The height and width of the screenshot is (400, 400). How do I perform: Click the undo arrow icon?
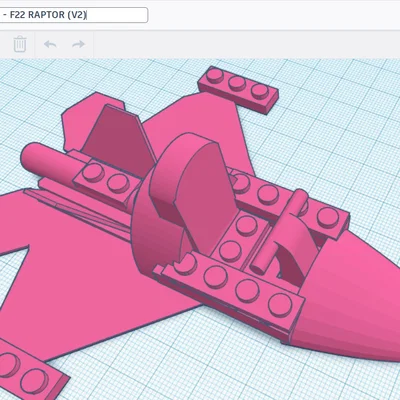coord(50,44)
